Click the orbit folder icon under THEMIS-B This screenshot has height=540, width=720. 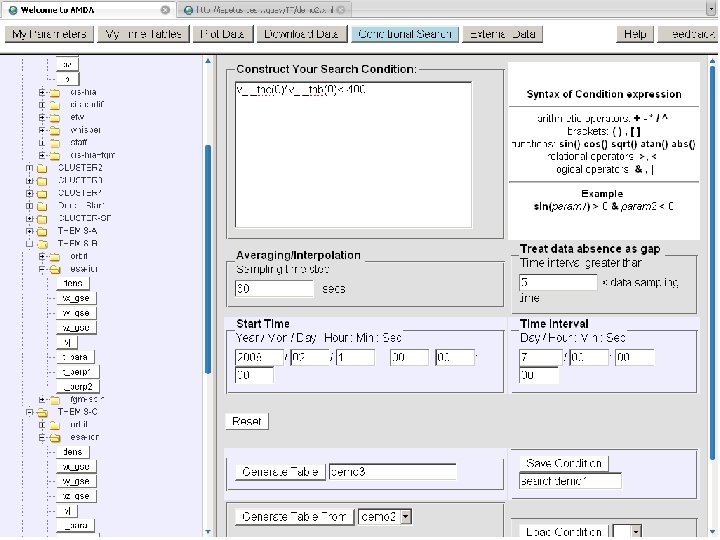click(x=55, y=257)
